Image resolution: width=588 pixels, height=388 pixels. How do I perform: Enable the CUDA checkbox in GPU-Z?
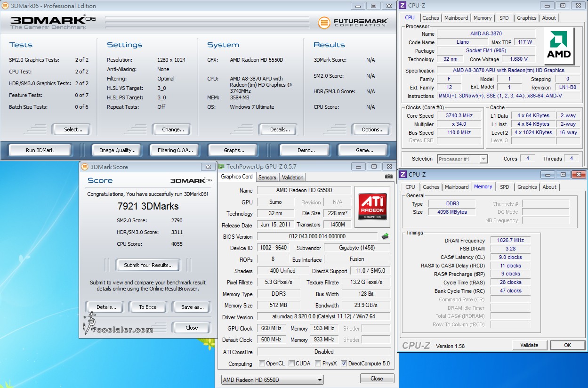[x=292, y=364]
